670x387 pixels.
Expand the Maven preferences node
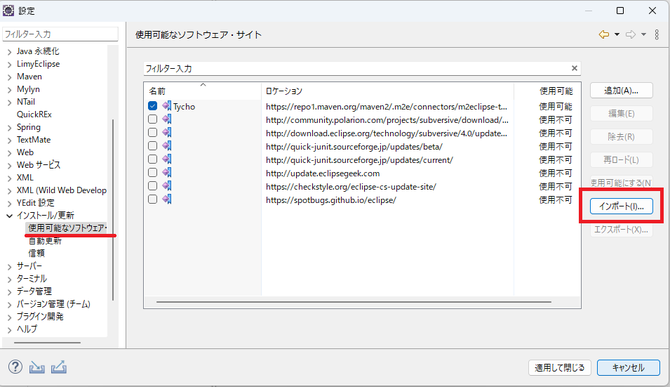(9, 77)
